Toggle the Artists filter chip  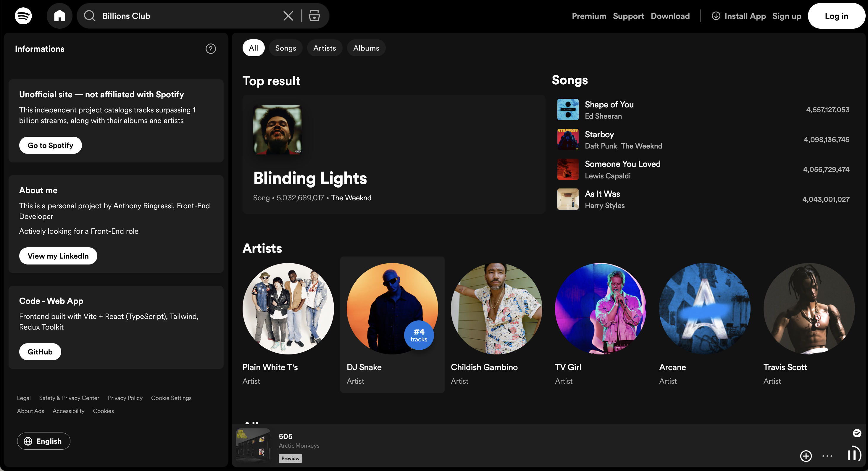[325, 48]
